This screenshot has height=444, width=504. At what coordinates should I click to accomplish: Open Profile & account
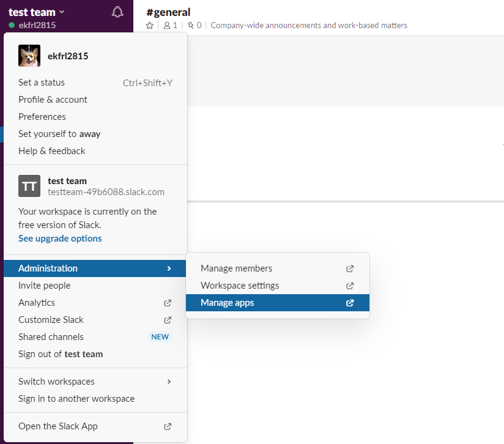[x=95, y=100]
